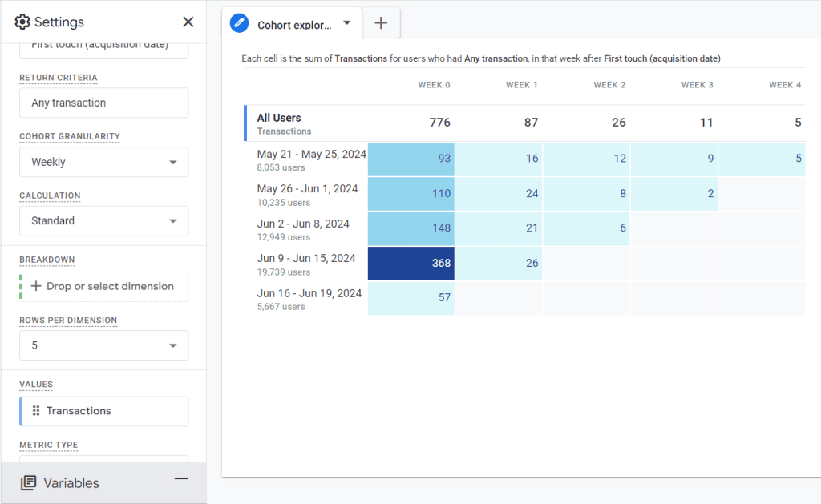Select the Any transaction return criteria field
821x504 pixels.
(104, 103)
